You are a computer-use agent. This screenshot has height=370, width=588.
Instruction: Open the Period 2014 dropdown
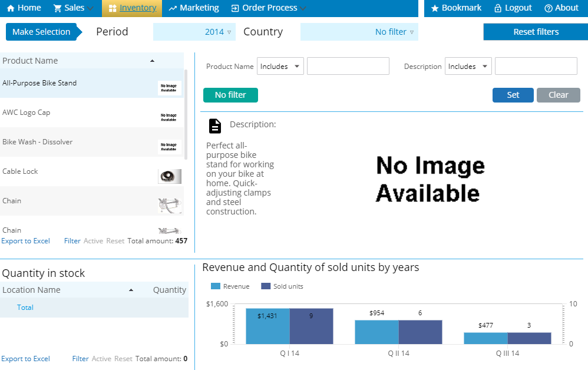tap(194, 32)
